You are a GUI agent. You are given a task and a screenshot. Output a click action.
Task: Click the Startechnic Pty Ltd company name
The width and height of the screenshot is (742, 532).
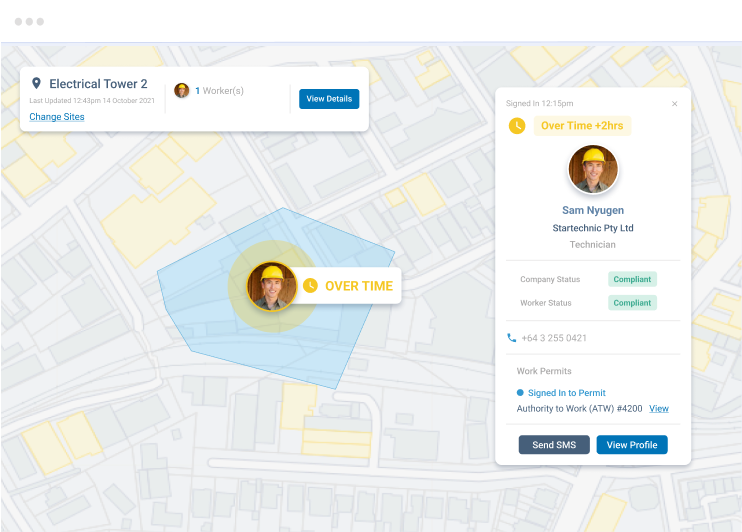(593, 228)
